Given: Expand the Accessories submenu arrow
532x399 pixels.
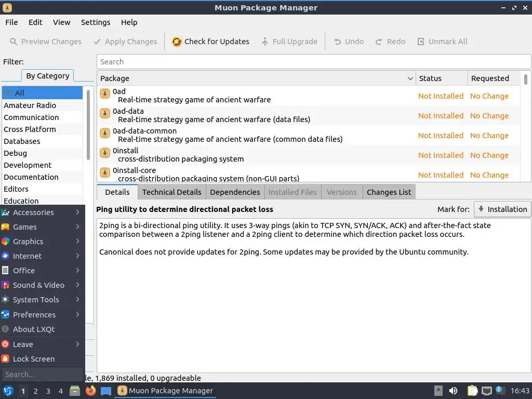Looking at the screenshot, I should click(78, 212).
